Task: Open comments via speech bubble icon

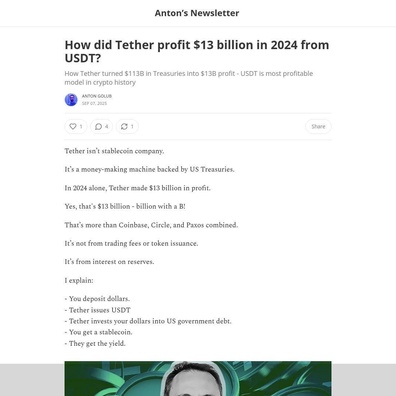Action: click(x=102, y=126)
